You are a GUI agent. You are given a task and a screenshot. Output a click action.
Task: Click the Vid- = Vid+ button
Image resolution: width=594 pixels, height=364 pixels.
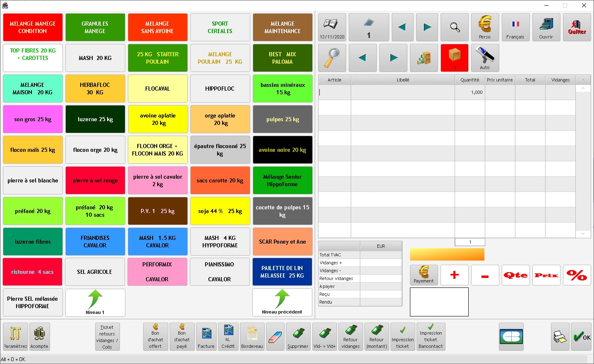(325, 337)
